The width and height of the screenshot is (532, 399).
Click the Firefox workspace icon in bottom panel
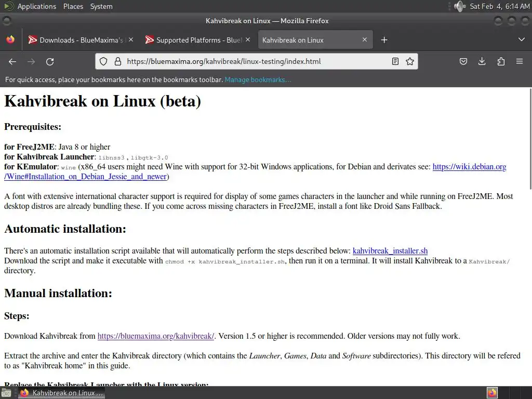click(x=492, y=393)
